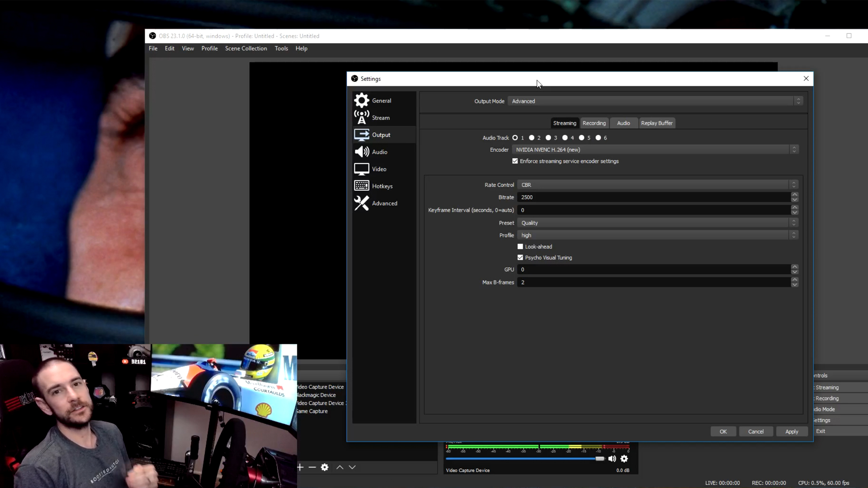868x488 pixels.
Task: Increase GPU value with up stepper
Action: coord(794,267)
